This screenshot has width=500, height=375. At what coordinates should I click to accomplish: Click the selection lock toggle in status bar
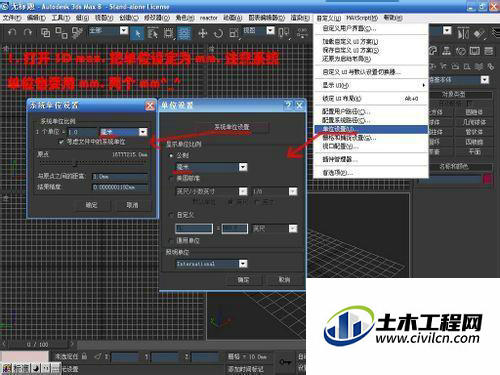84,356
